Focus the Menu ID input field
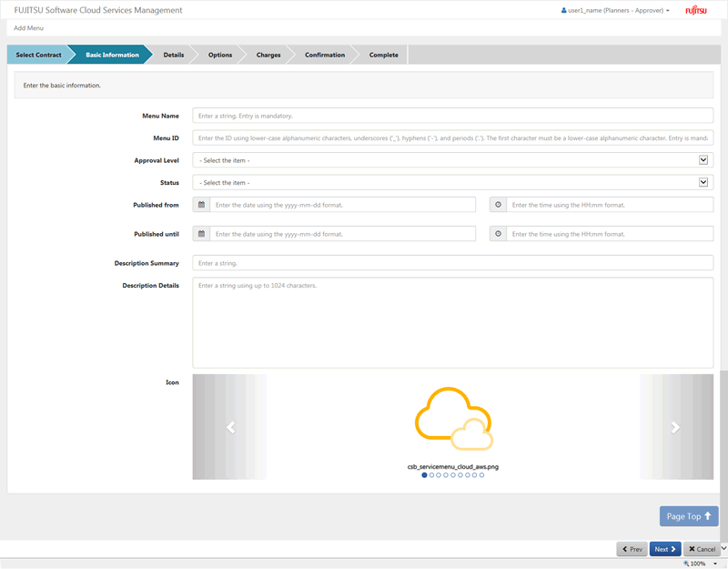This screenshot has height=569, width=728. pos(452,138)
